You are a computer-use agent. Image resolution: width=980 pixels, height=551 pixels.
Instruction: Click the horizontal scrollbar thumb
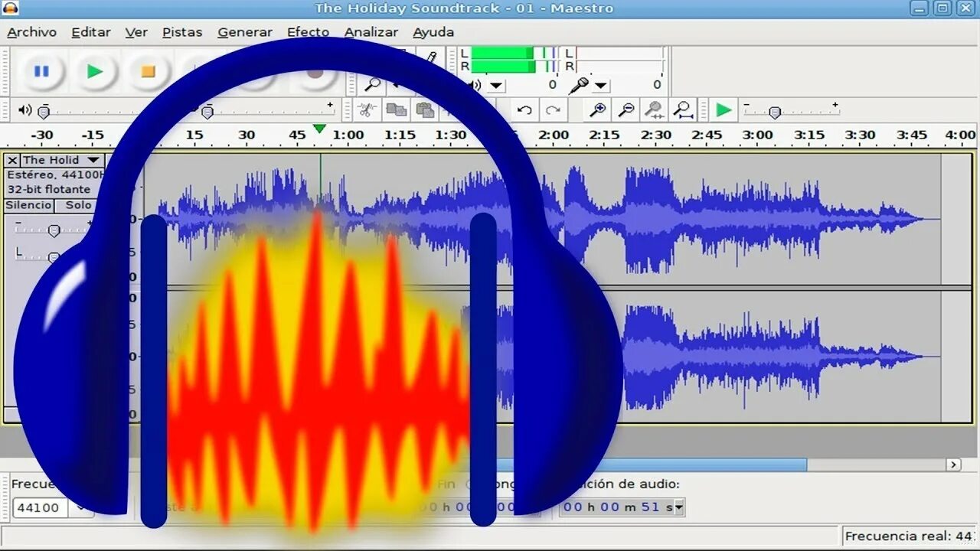(x=651, y=465)
